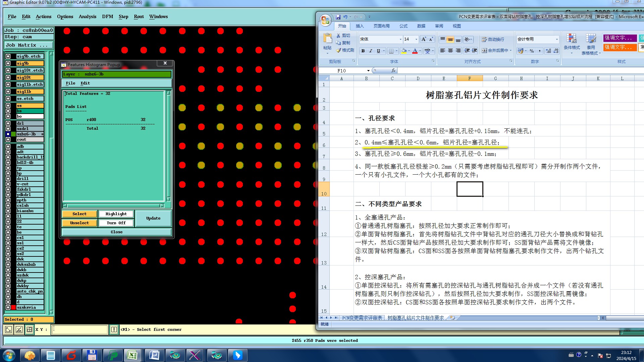
Task: Open the number format dropdown 会计专用
Action: click(x=557, y=39)
